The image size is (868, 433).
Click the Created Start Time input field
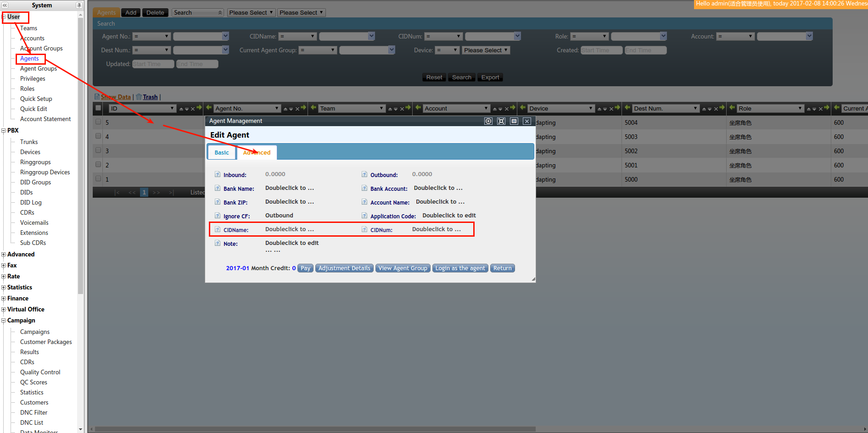(x=601, y=50)
